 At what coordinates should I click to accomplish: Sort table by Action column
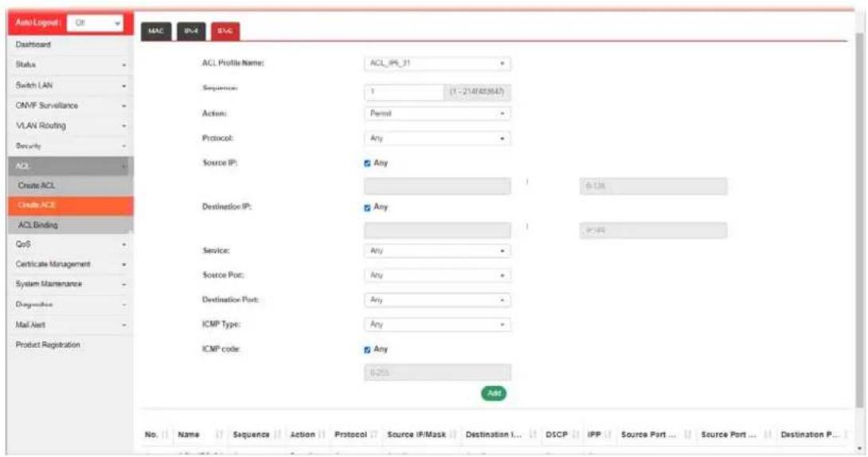pyautogui.click(x=308, y=435)
